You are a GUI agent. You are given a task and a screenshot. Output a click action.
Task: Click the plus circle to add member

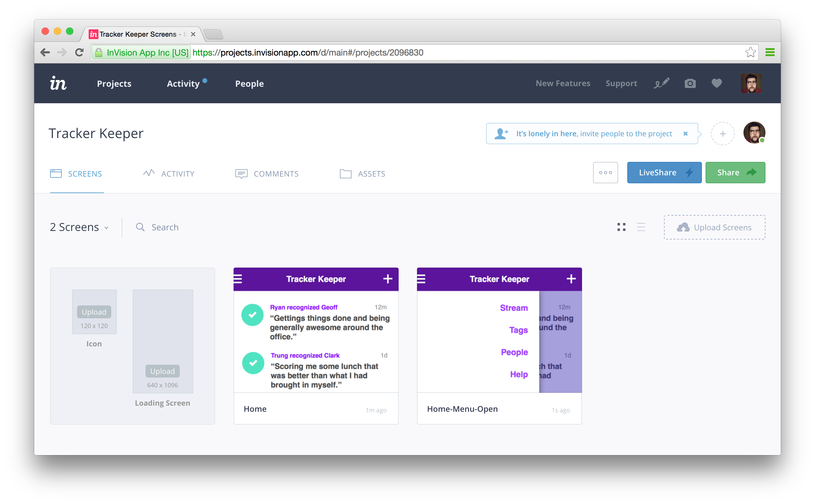click(723, 134)
